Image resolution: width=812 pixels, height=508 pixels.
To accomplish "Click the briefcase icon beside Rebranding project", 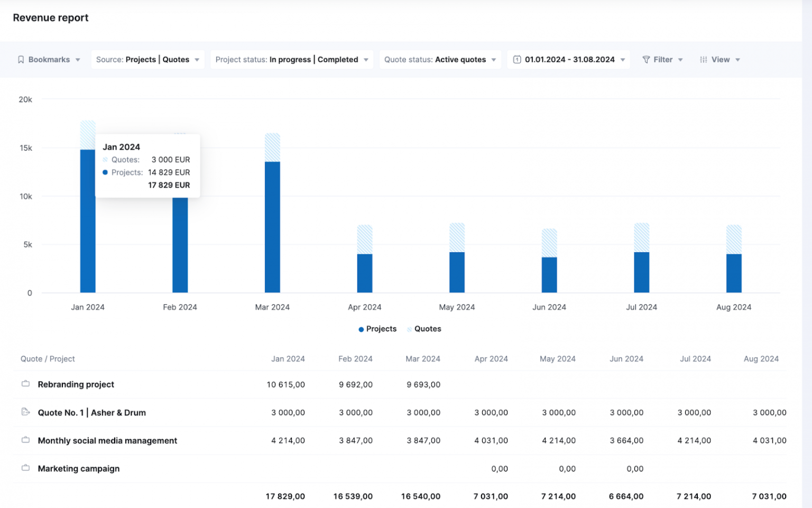I will tap(25, 384).
